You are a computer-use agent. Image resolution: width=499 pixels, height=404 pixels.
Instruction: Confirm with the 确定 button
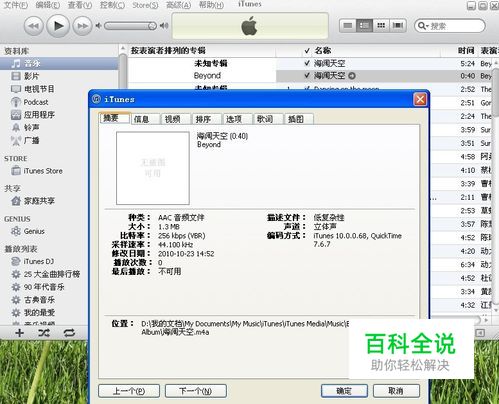tap(344, 391)
